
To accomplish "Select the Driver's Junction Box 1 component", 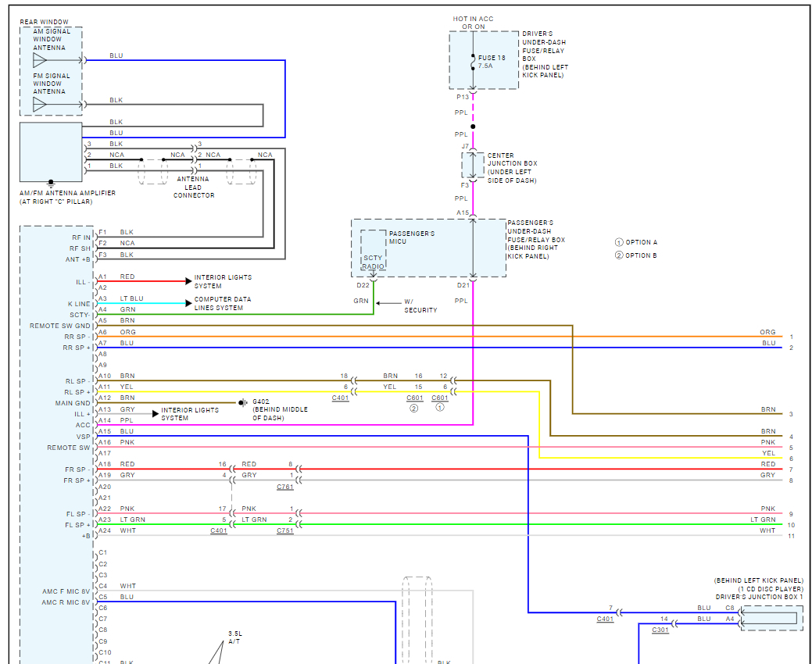I will pyautogui.click(x=770, y=619).
